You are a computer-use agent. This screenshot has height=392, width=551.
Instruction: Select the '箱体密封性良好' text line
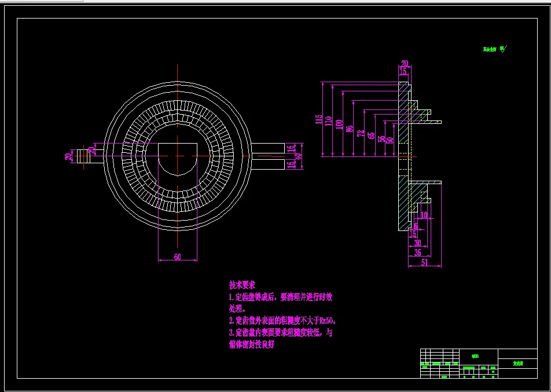pyautogui.click(x=252, y=344)
